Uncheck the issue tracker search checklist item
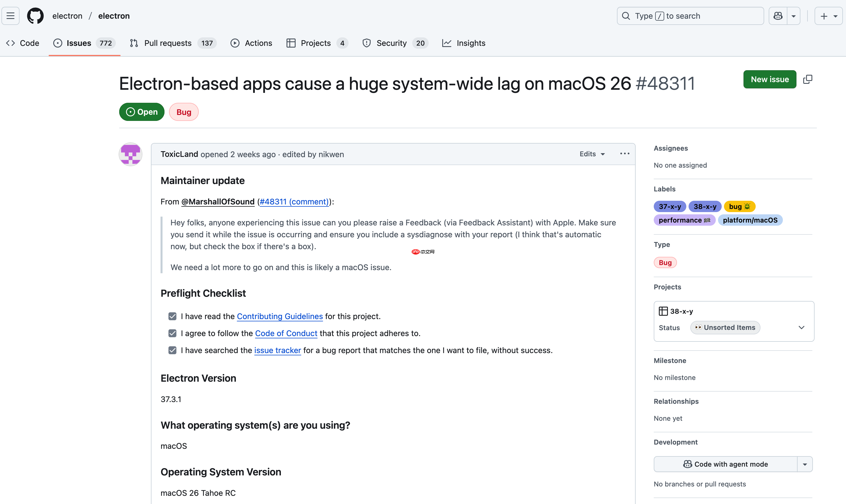Viewport: 846px width, 504px height. point(172,350)
